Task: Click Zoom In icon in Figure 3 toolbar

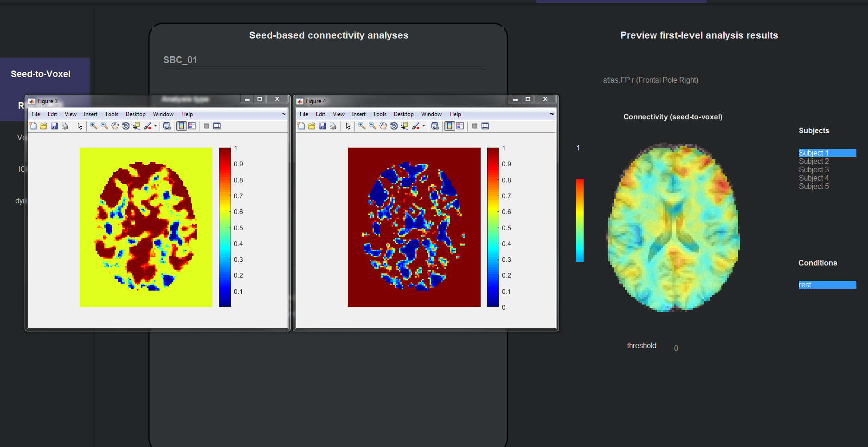Action: coord(94,126)
